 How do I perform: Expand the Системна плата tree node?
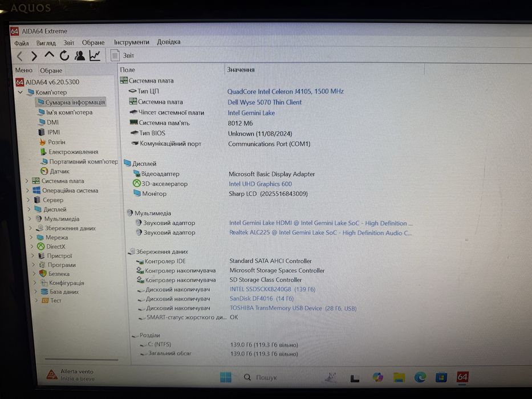click(27, 181)
